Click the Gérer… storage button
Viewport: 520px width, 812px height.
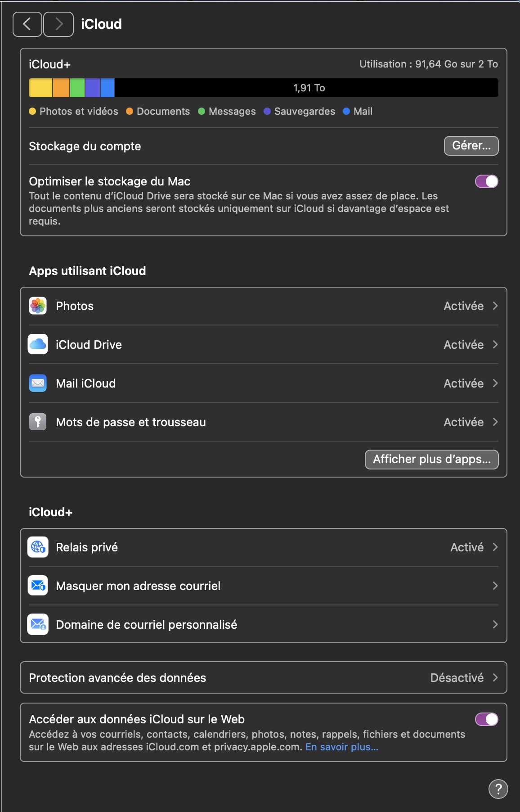[x=471, y=146]
